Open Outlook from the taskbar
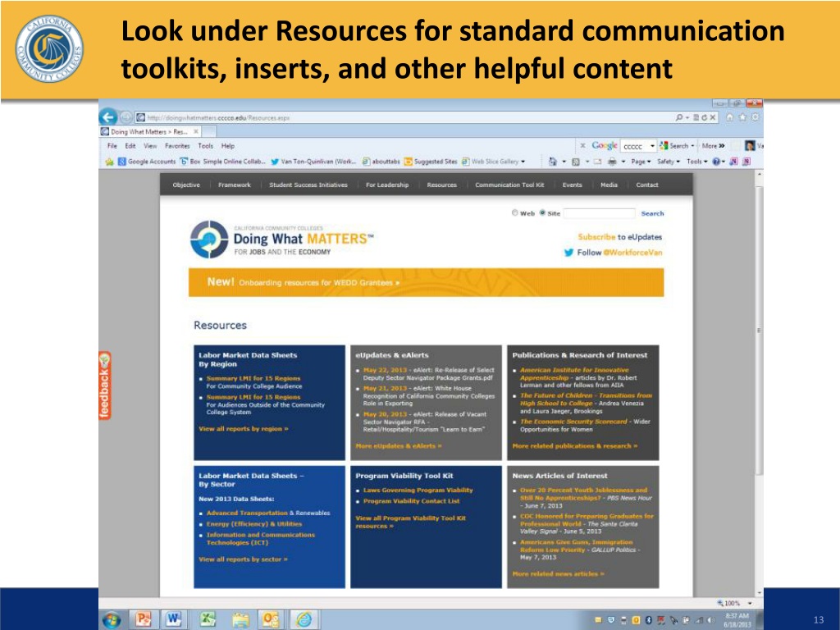Viewport: 840px width, 630px height. pos(271,619)
